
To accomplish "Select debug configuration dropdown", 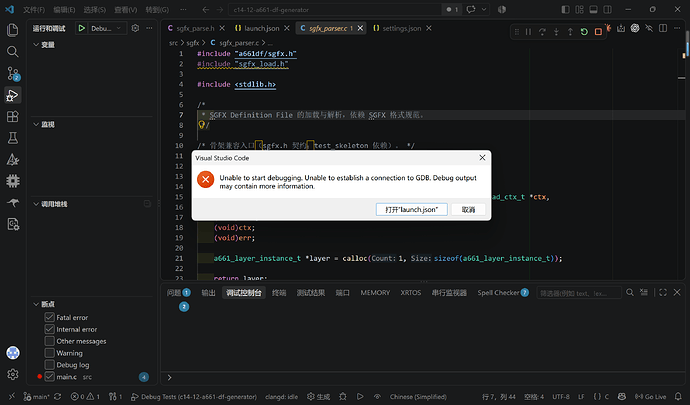I will coord(106,28).
